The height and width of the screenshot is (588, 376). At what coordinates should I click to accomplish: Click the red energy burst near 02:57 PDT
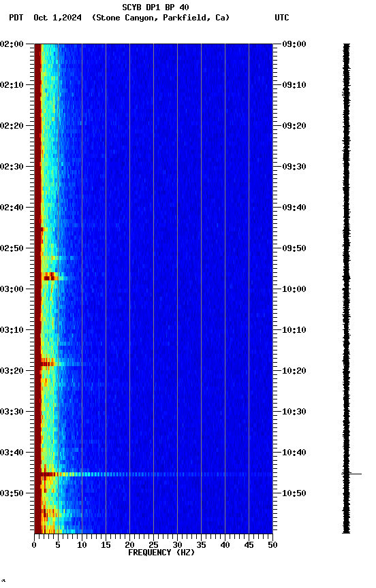pyautogui.click(x=50, y=277)
